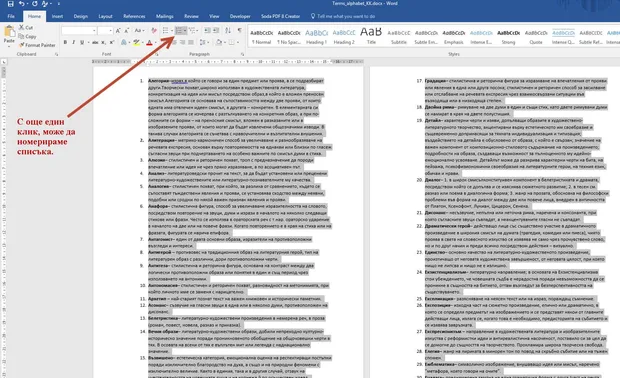
Task: Open the File tab
Action: point(11,16)
